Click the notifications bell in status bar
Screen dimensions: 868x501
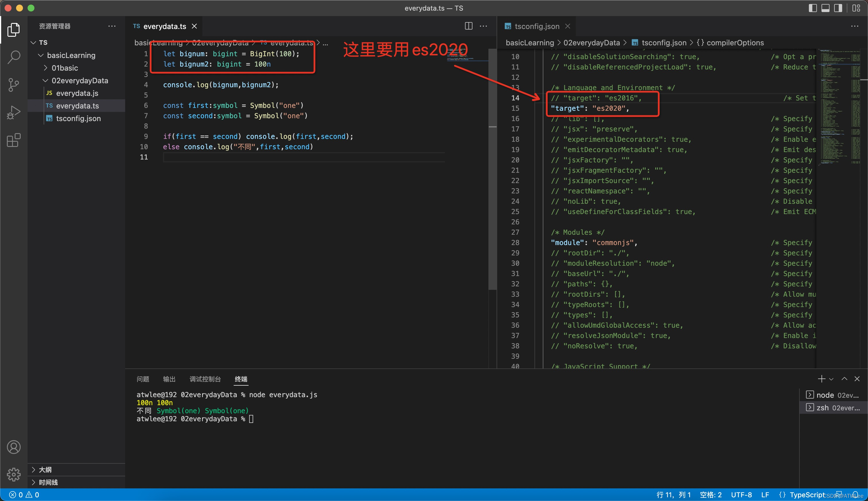[856, 495]
